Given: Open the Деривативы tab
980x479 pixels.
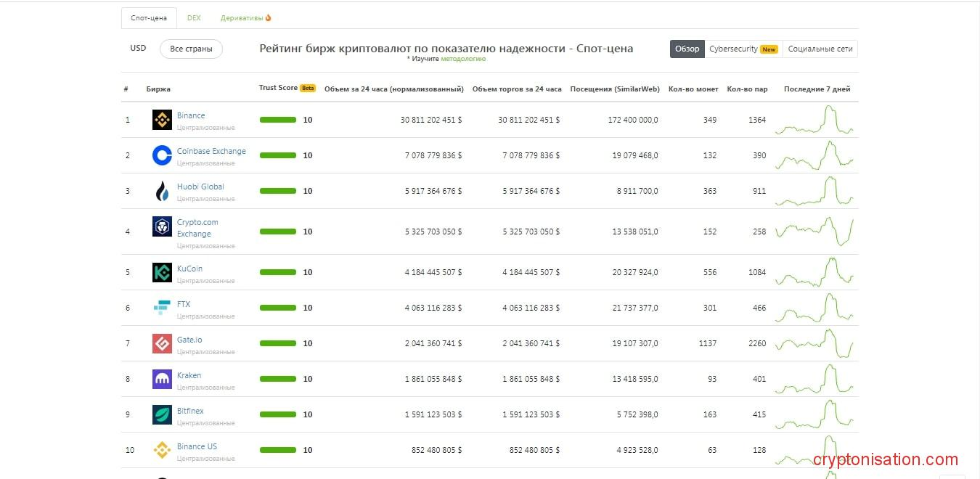Looking at the screenshot, I should coord(245,18).
